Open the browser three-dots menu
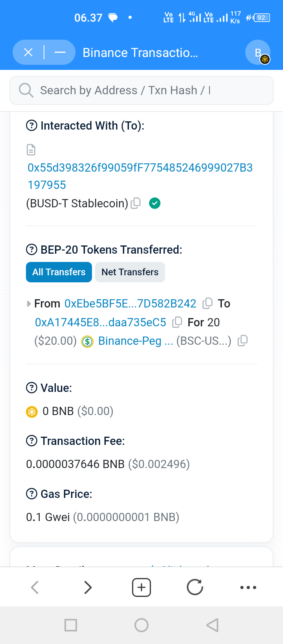 click(248, 587)
